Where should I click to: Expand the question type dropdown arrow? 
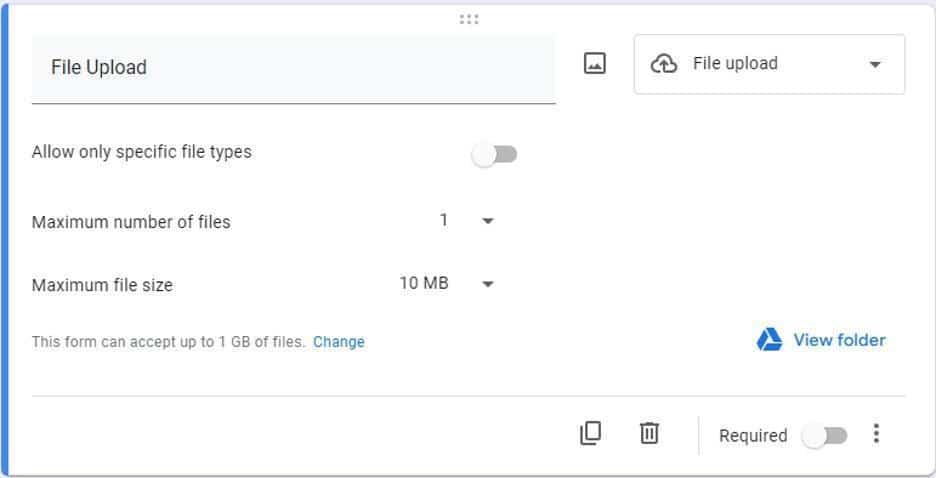[875, 65]
